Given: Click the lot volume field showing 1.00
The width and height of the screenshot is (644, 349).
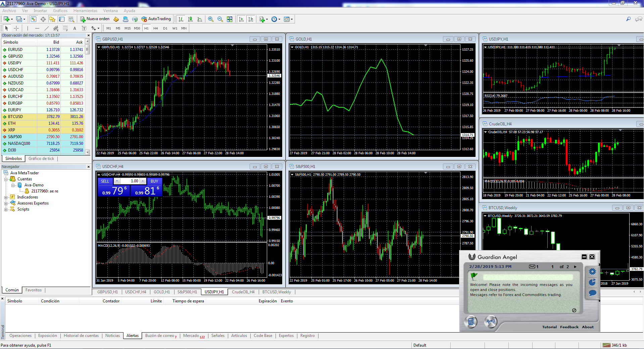Looking at the screenshot, I should click(130, 181).
